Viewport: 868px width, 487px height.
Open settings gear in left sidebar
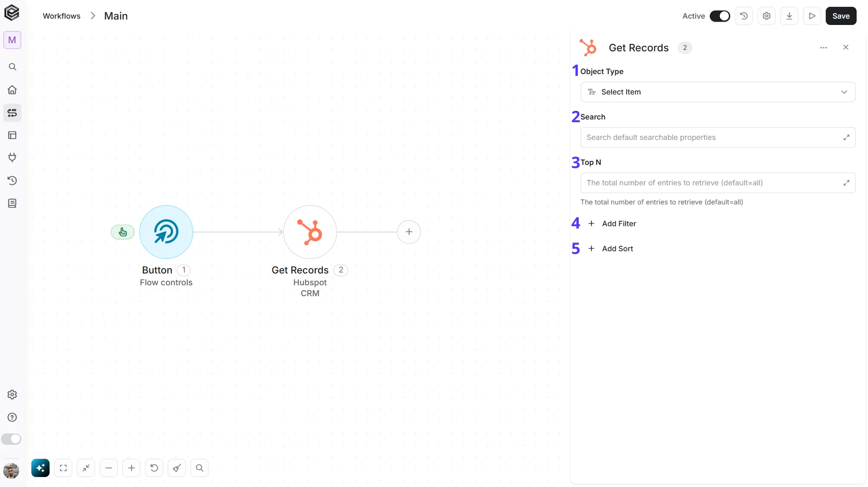[x=12, y=394]
